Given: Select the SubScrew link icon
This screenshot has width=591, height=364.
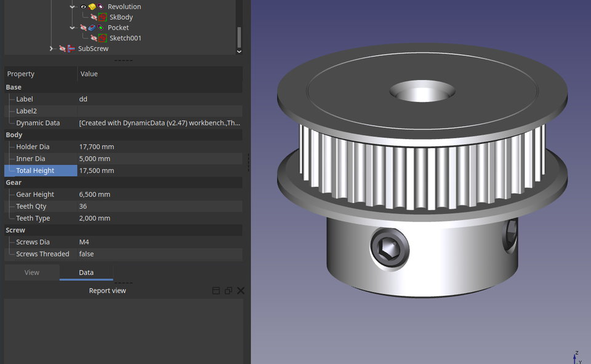Looking at the screenshot, I should pos(71,48).
